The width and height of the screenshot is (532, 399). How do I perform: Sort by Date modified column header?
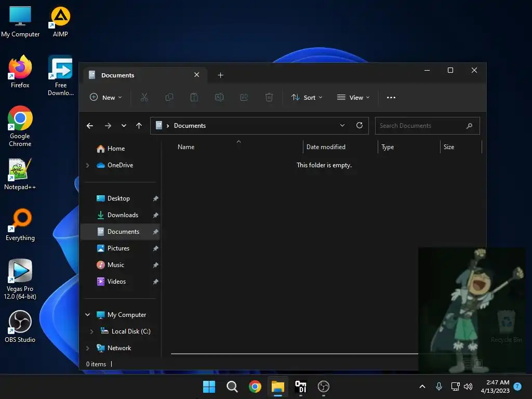point(340,147)
